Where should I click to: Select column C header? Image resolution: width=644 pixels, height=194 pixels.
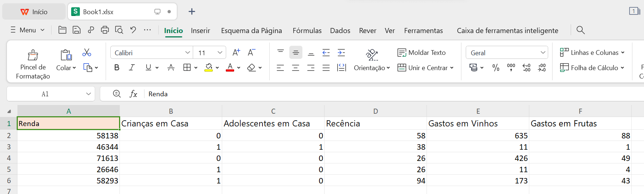[273, 111]
